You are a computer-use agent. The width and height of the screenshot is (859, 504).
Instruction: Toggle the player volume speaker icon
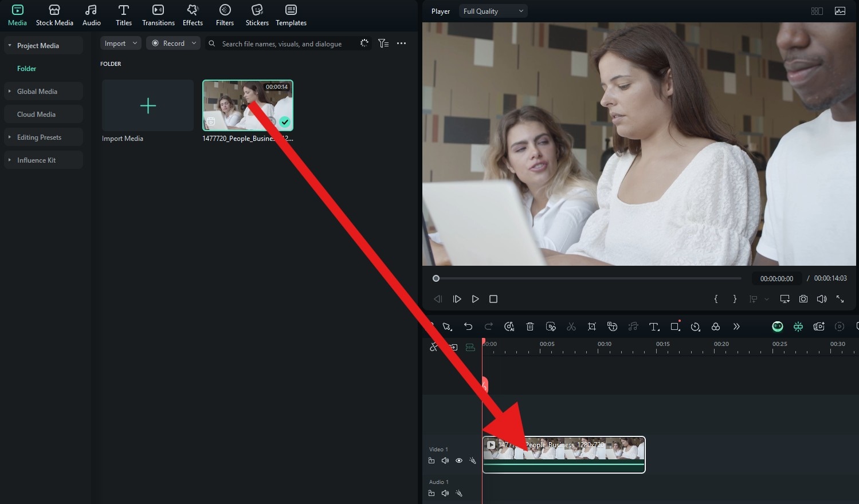822,299
